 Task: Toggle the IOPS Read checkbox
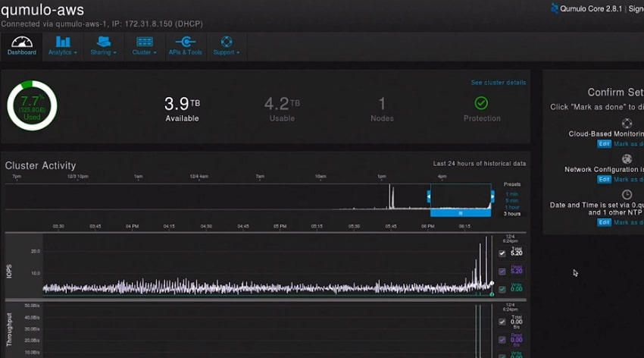502,272
